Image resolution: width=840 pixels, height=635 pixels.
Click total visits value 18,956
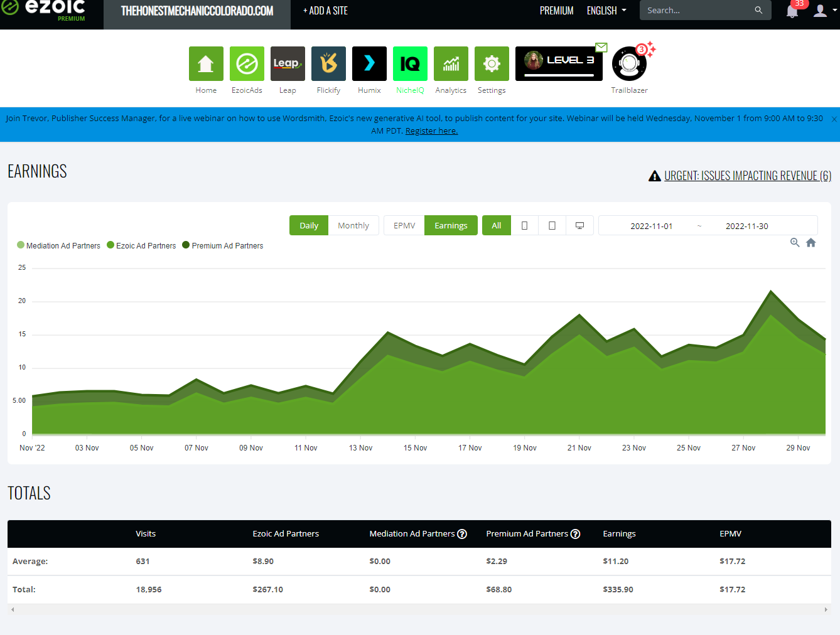pos(149,590)
